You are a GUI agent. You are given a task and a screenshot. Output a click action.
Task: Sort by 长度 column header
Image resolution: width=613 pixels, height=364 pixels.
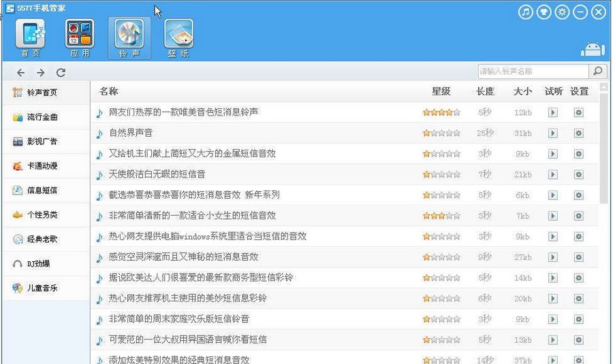pyautogui.click(x=485, y=91)
